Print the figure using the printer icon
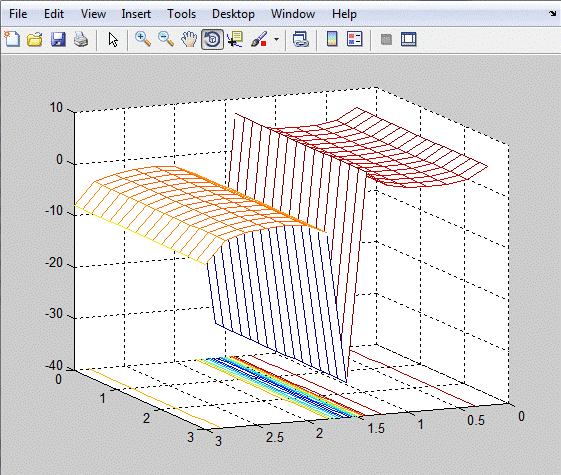 [81, 39]
